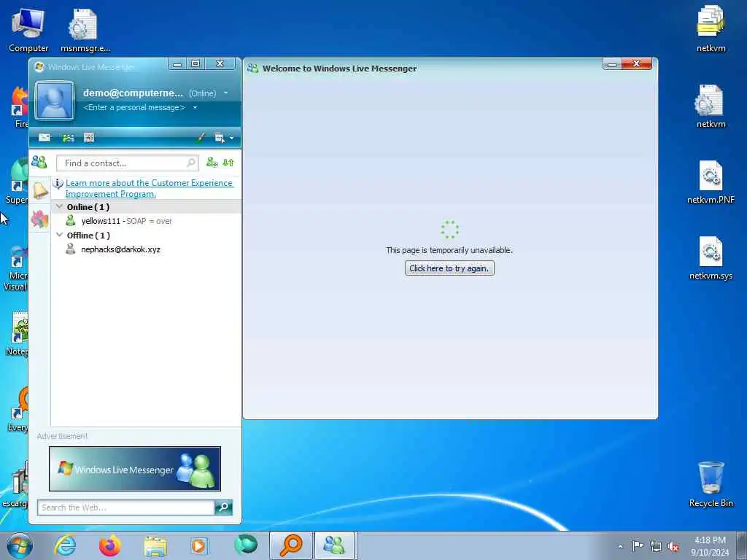The image size is (747, 560).
Task: Click the Welcome window title icon
Action: click(x=252, y=69)
